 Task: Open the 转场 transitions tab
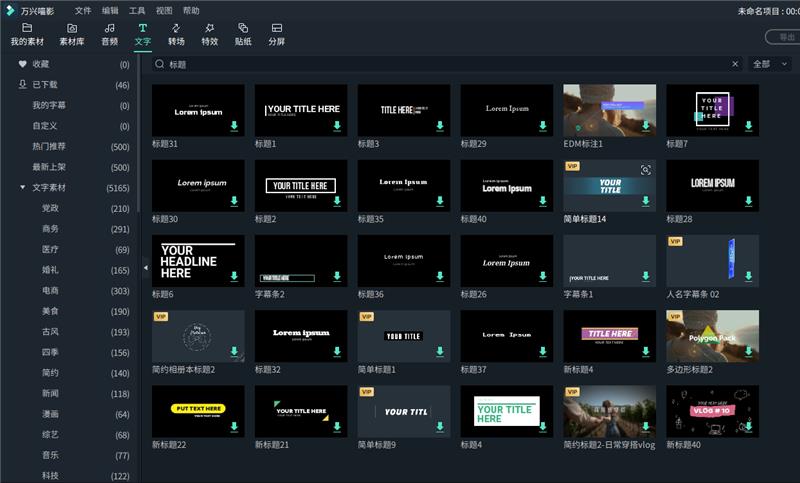pyautogui.click(x=176, y=34)
